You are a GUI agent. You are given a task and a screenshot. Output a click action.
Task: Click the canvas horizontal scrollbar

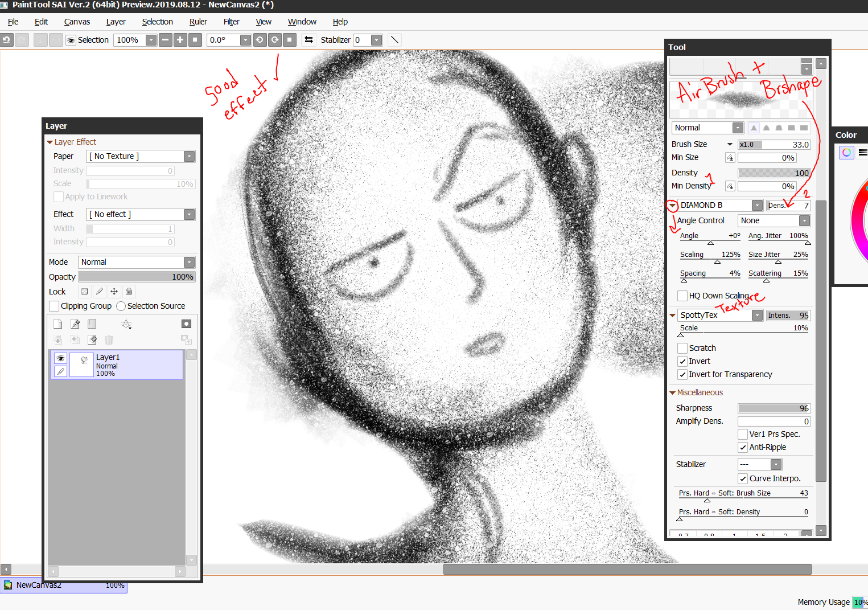point(627,569)
